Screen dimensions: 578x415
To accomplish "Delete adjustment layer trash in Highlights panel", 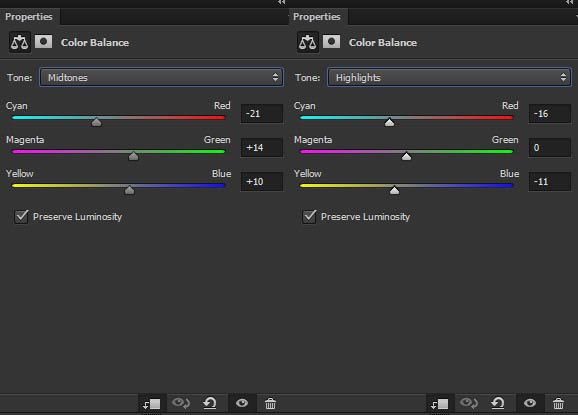I will coord(558,404).
